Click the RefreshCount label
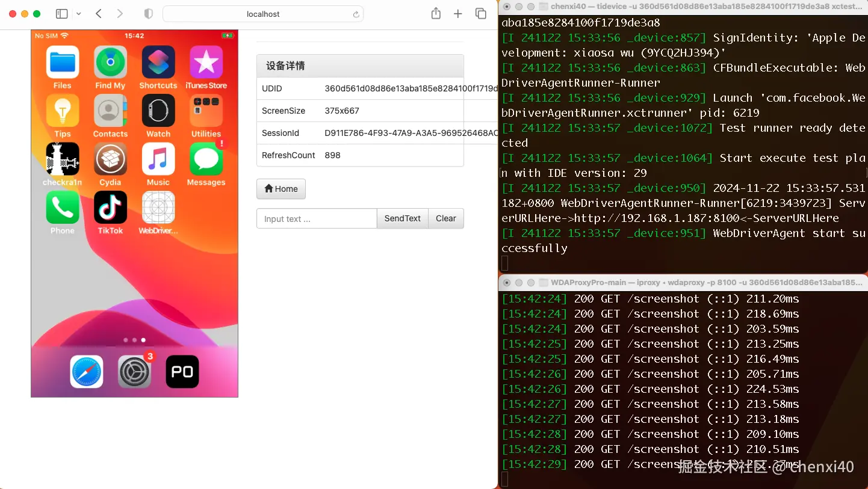This screenshot has height=489, width=868. 288,155
